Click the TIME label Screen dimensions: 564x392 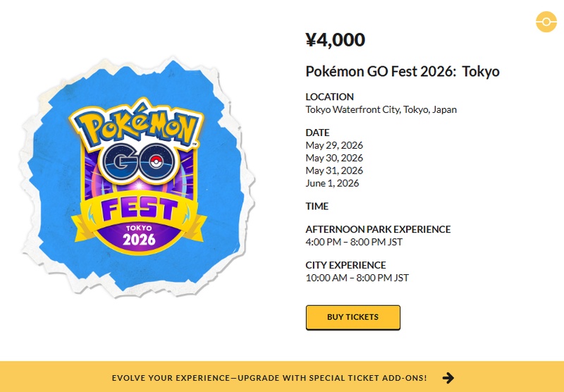(x=317, y=207)
